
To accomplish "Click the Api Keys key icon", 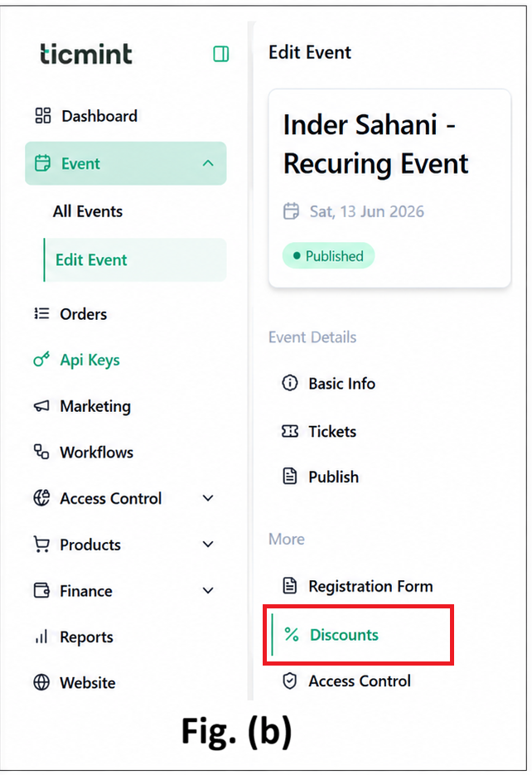I will 41,360.
